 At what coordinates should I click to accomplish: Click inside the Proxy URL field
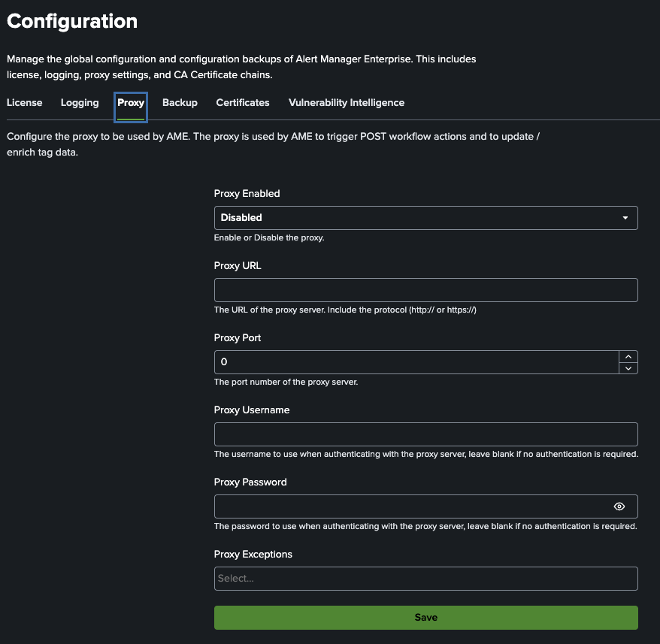tap(425, 289)
